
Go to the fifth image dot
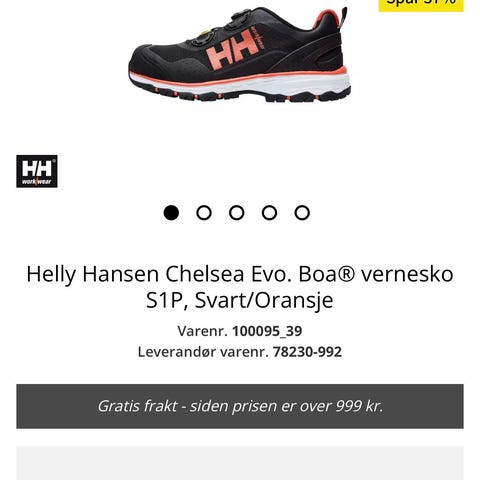[x=302, y=213]
